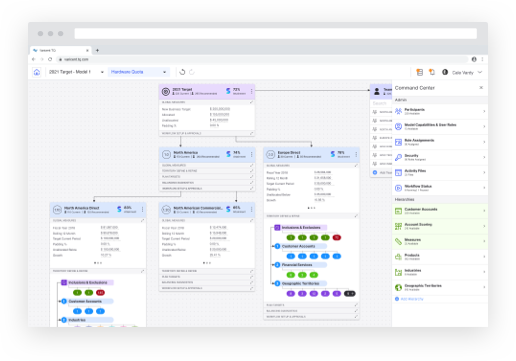Expand the Customer Accounts hierarchy row
Screen dimensions: 516x361
(439, 211)
